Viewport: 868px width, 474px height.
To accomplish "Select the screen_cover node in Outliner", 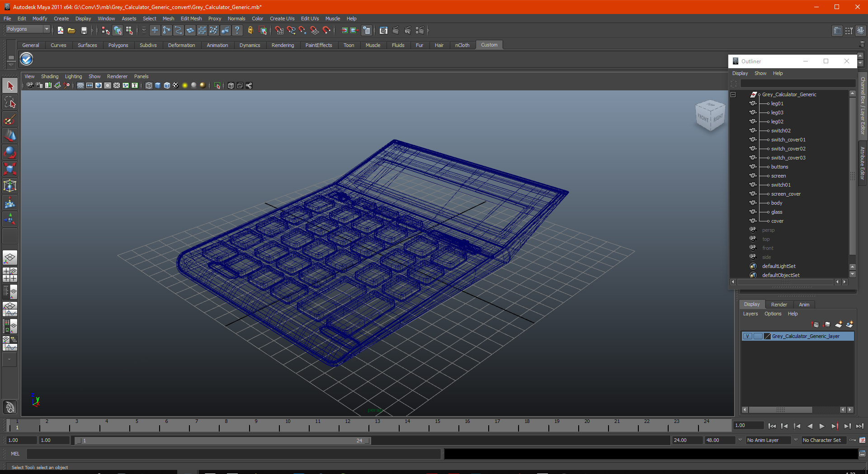I will (786, 194).
